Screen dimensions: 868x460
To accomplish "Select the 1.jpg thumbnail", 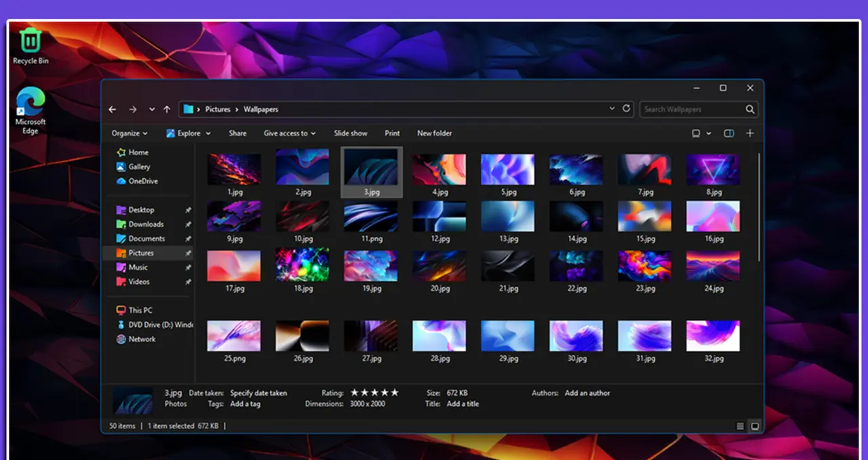I will click(234, 169).
